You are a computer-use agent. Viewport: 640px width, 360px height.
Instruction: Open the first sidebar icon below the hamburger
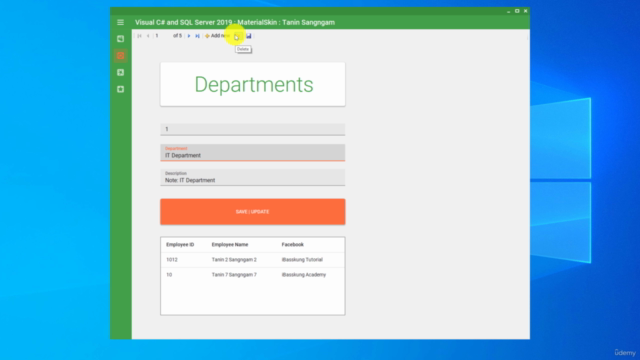(x=120, y=39)
